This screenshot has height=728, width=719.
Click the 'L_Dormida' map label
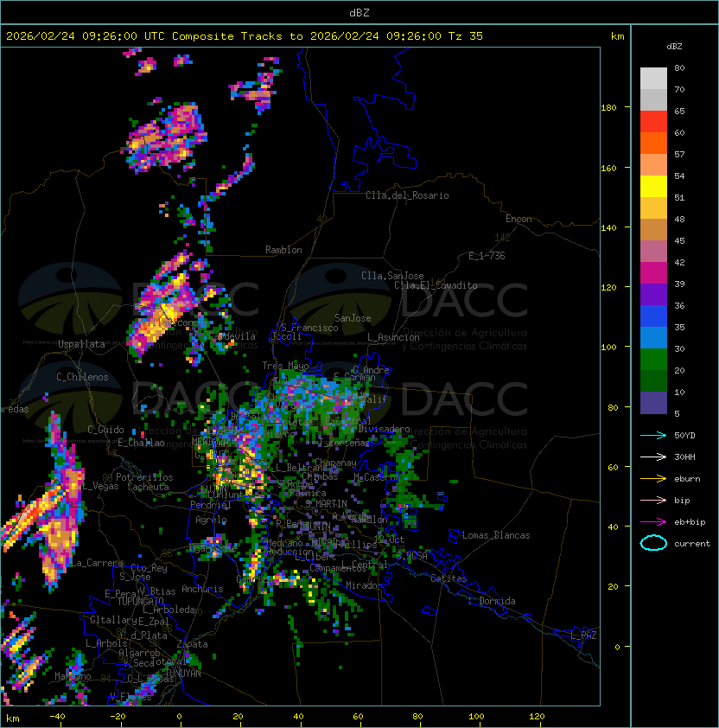pos(492,601)
